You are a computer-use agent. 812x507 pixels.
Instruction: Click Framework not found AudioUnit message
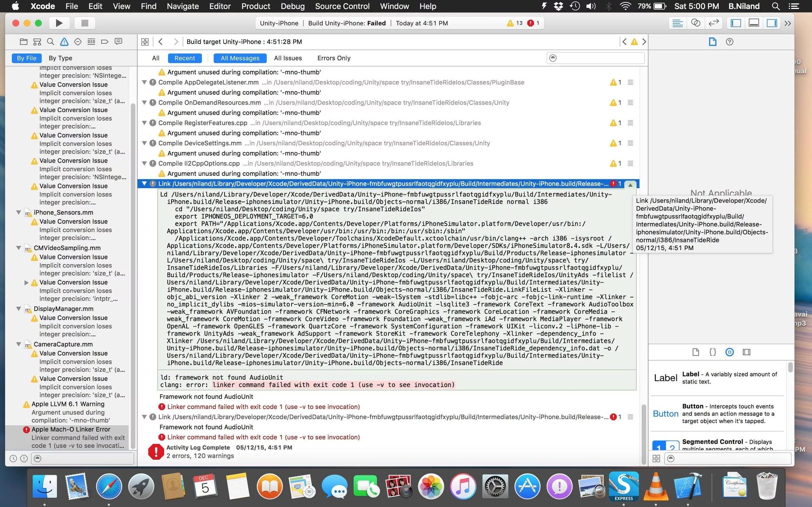pyautogui.click(x=208, y=396)
